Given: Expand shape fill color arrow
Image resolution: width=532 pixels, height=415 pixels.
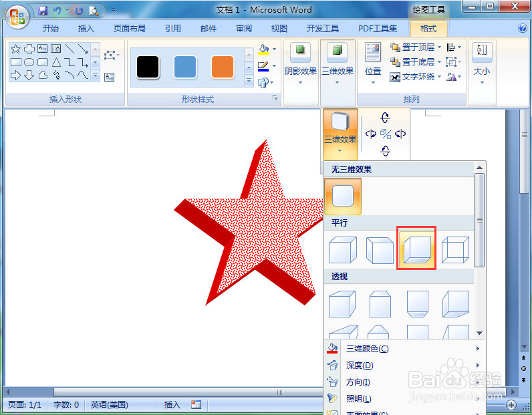Looking at the screenshot, I should 274,49.
